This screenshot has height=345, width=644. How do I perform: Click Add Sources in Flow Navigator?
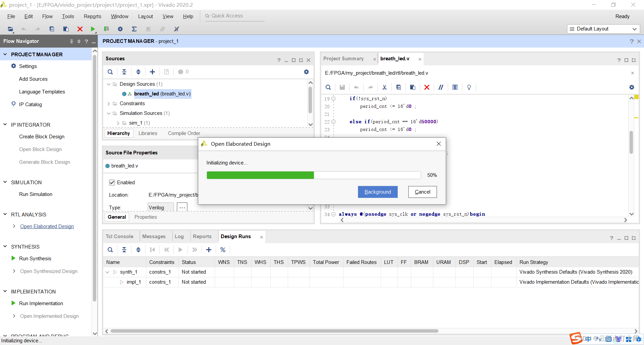[33, 79]
